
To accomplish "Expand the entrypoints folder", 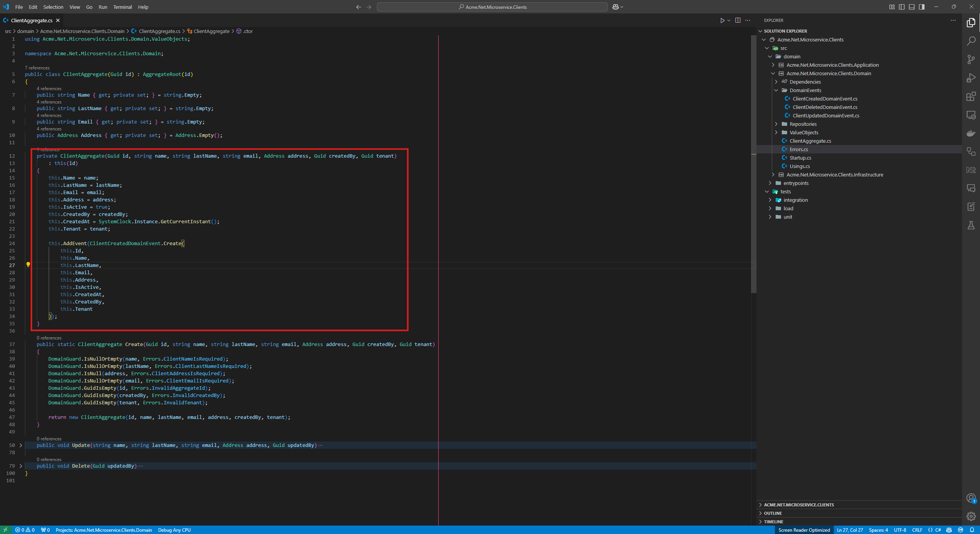I will coord(770,183).
